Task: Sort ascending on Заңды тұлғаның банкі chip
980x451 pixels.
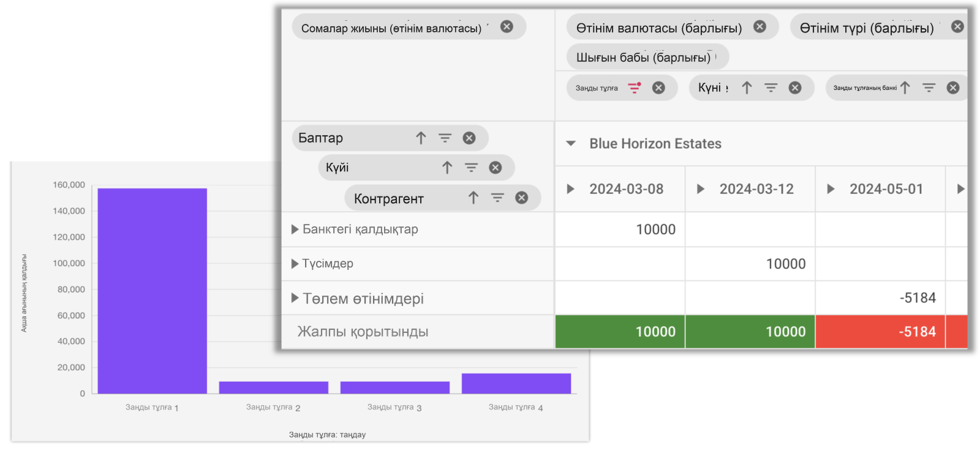Action: point(905,88)
